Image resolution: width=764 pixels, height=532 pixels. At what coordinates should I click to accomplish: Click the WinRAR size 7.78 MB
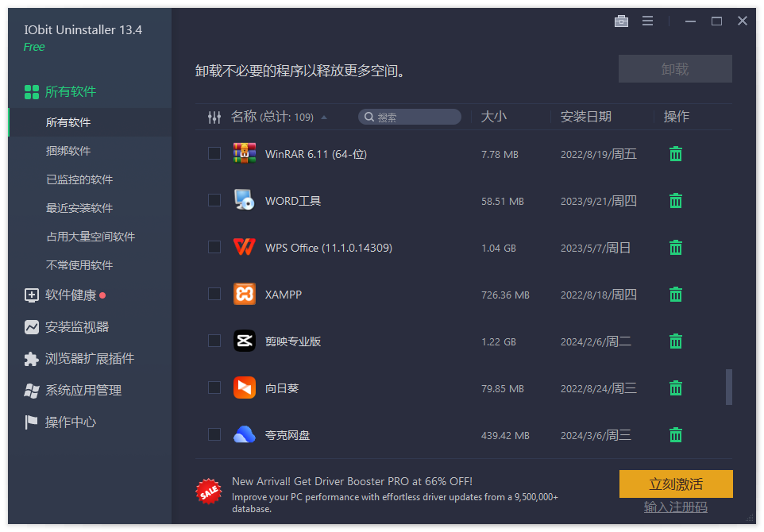[x=500, y=155]
